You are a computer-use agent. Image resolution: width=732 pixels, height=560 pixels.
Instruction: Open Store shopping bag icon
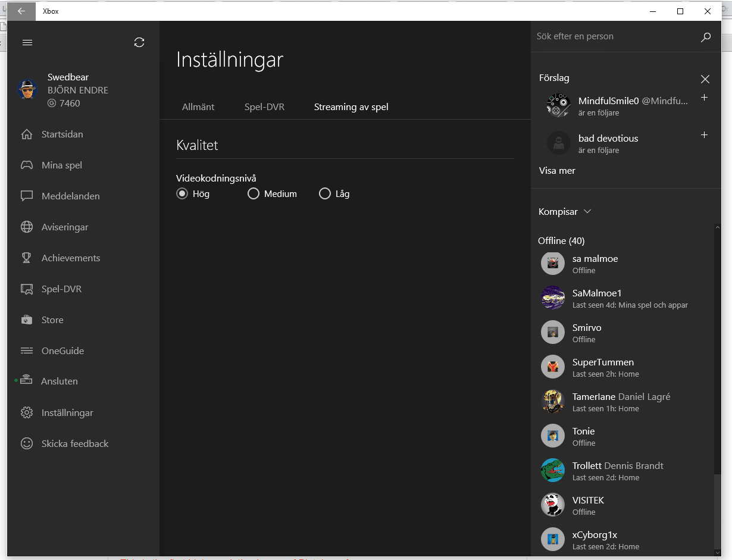26,320
